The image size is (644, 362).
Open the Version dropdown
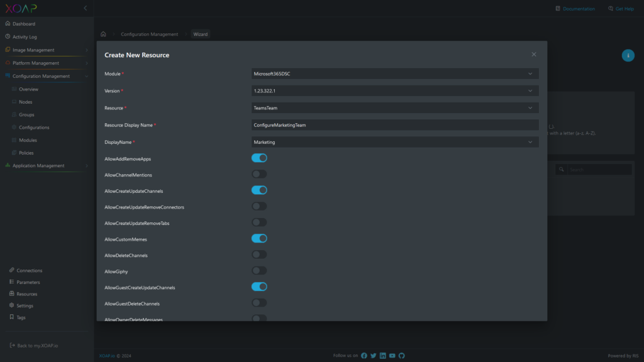click(395, 90)
